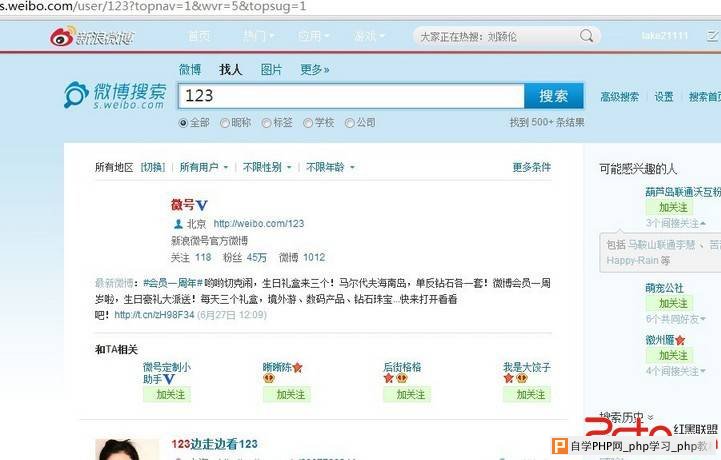Click 加关注 under 后街格格
This screenshot has height=460, width=721.
407,394
